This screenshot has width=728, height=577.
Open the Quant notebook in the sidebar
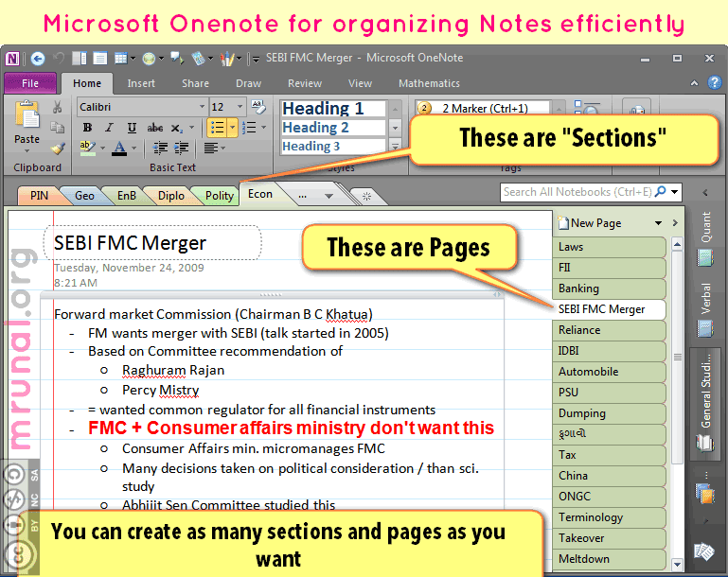[x=705, y=238]
